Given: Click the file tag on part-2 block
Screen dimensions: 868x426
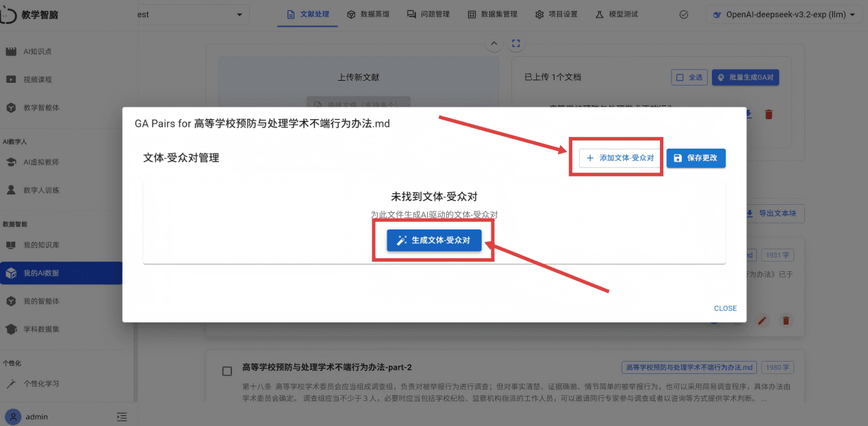Looking at the screenshot, I should (x=689, y=367).
